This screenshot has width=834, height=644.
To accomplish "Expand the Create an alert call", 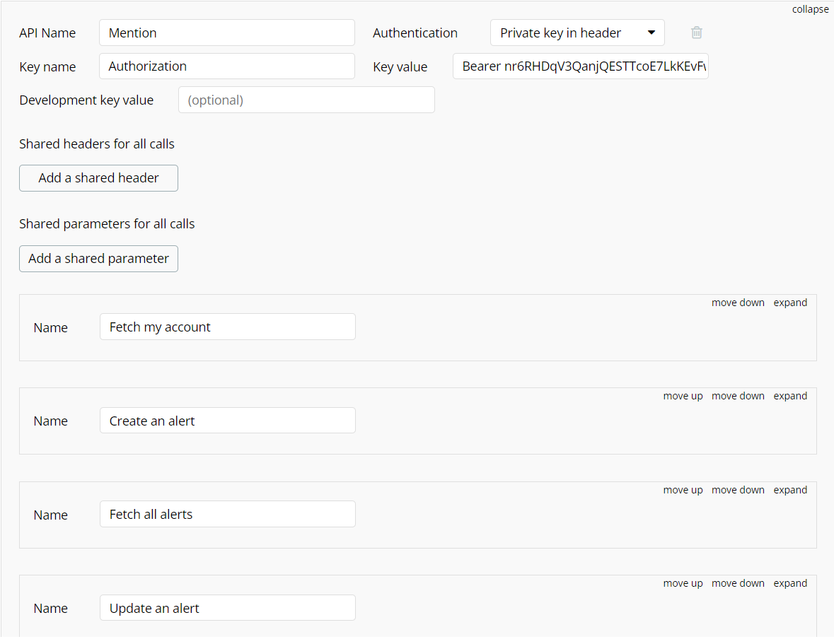I will pos(790,396).
